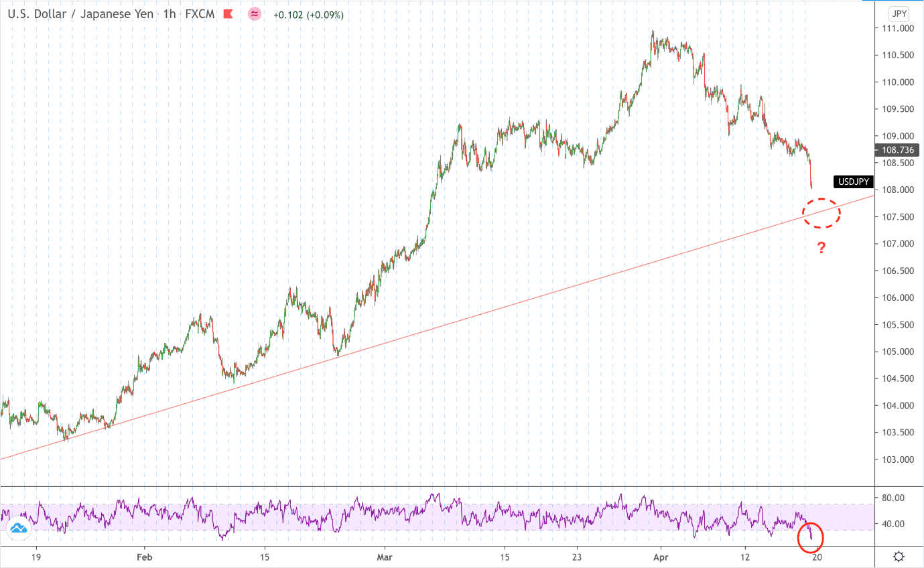
Task: Open the JPY currency selector
Action: click(899, 13)
